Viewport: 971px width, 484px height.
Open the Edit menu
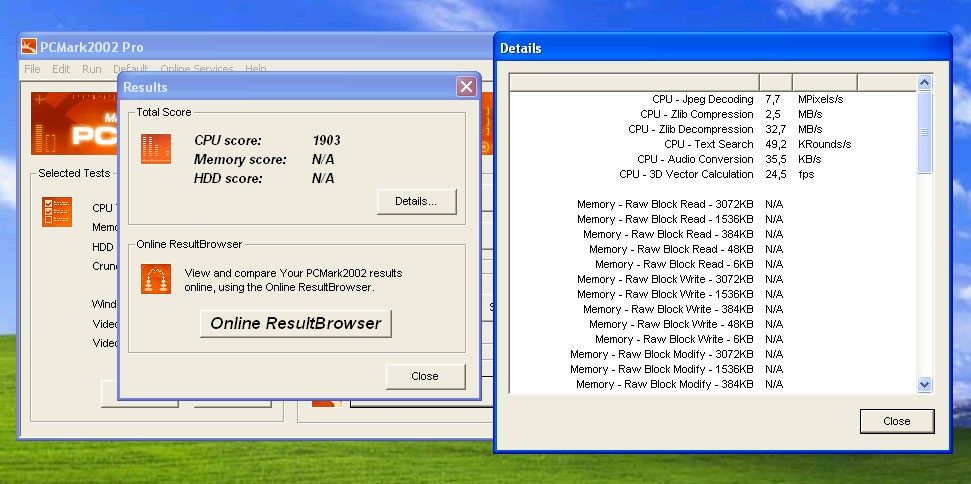(61, 69)
